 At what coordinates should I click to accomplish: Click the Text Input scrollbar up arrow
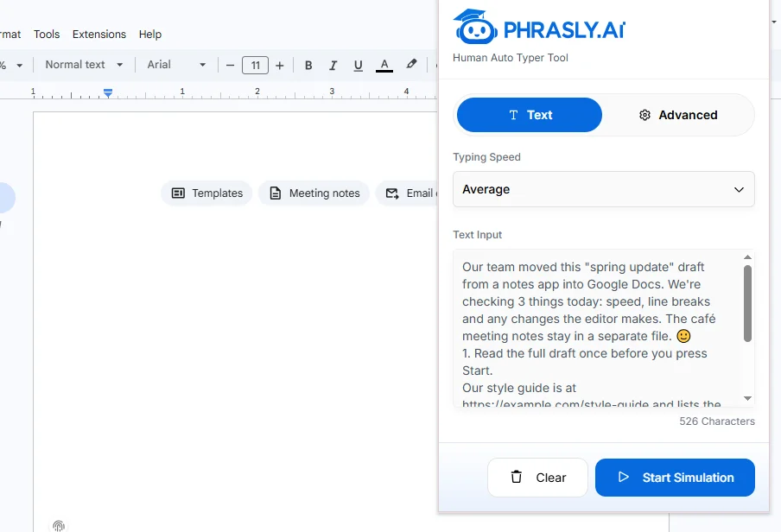point(747,257)
